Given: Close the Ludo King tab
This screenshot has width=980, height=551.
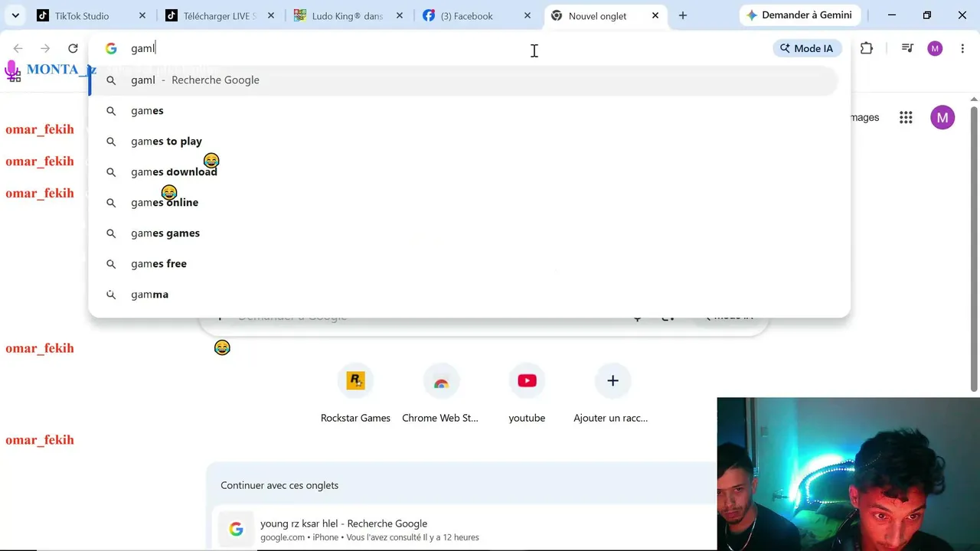Looking at the screenshot, I should click(x=399, y=15).
